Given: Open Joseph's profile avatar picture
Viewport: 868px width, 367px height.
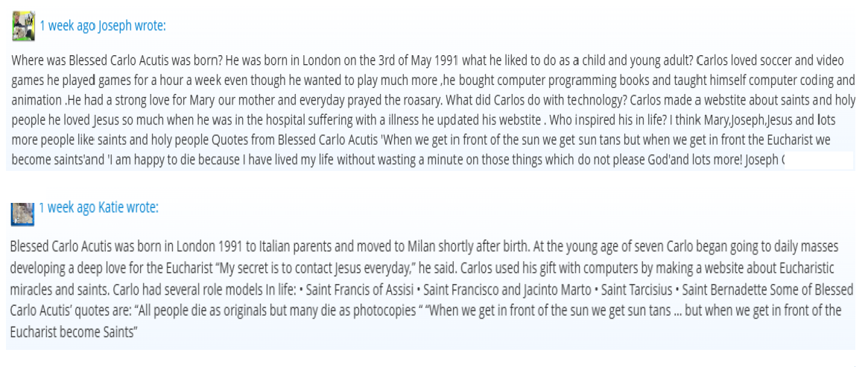Looking at the screenshot, I should (24, 25).
